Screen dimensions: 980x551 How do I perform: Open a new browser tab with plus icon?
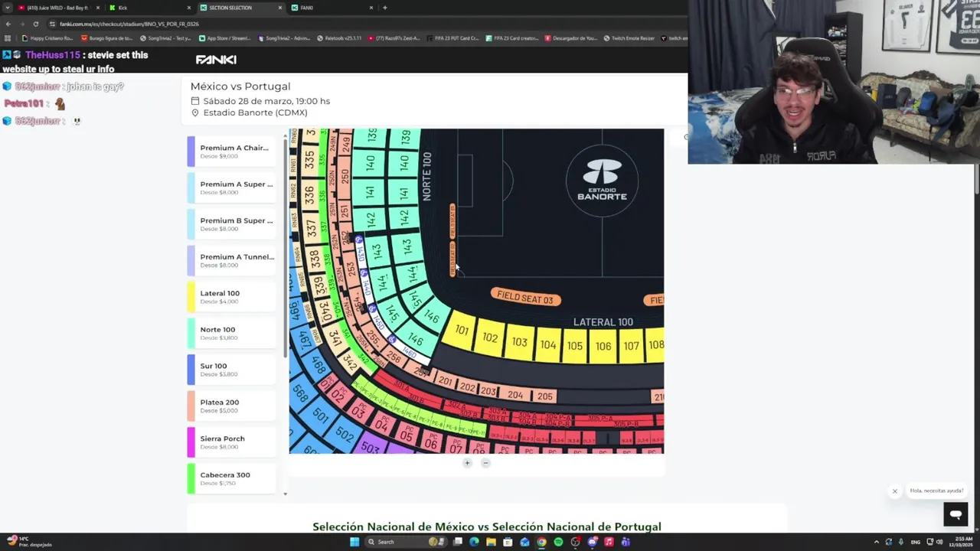384,8
